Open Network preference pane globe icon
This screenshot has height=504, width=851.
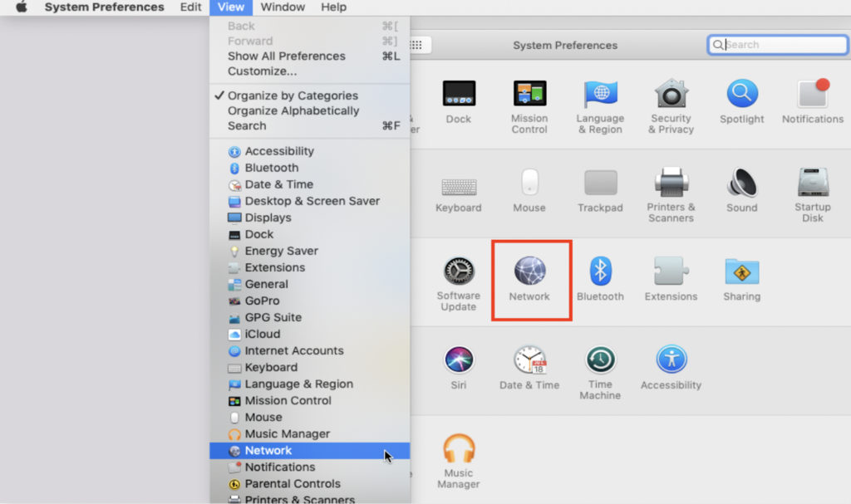[529, 271]
